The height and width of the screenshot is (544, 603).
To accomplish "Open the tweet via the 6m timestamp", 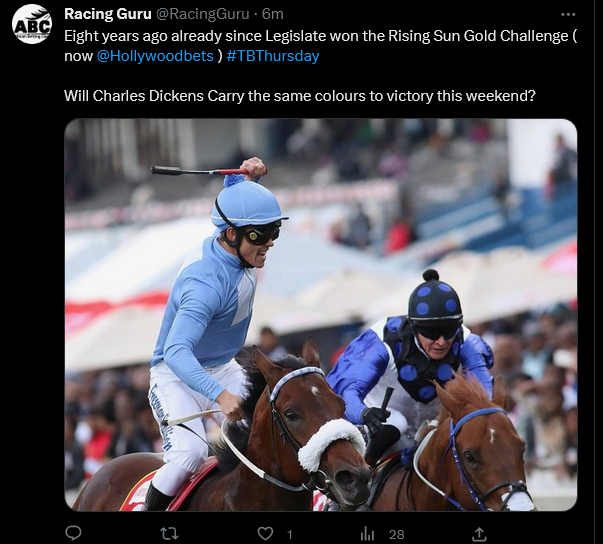I will (x=273, y=14).
